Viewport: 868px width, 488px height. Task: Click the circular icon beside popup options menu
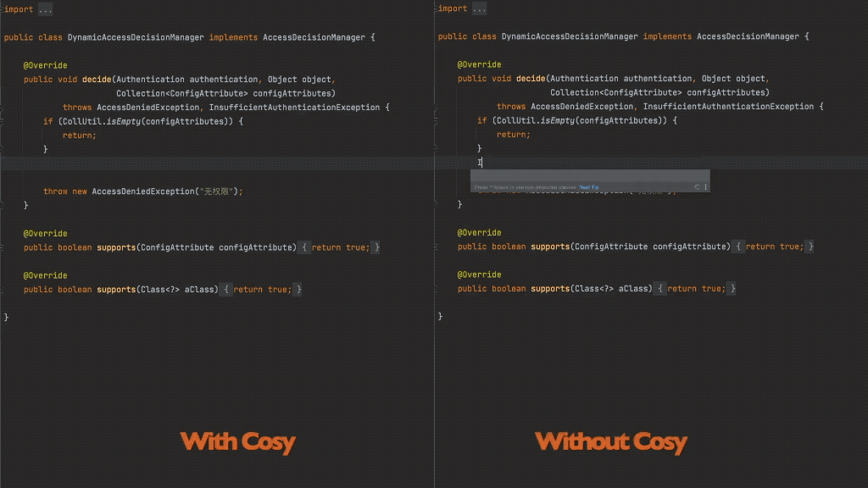pos(697,187)
